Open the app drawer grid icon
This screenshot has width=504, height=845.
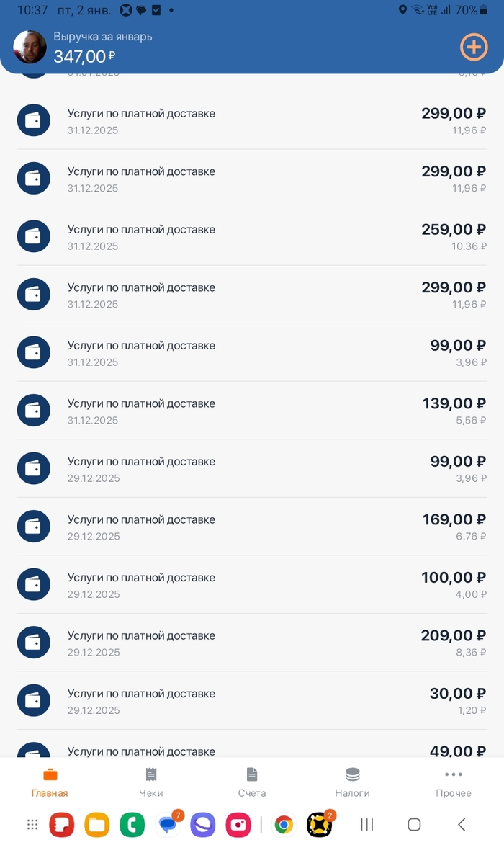click(x=32, y=825)
